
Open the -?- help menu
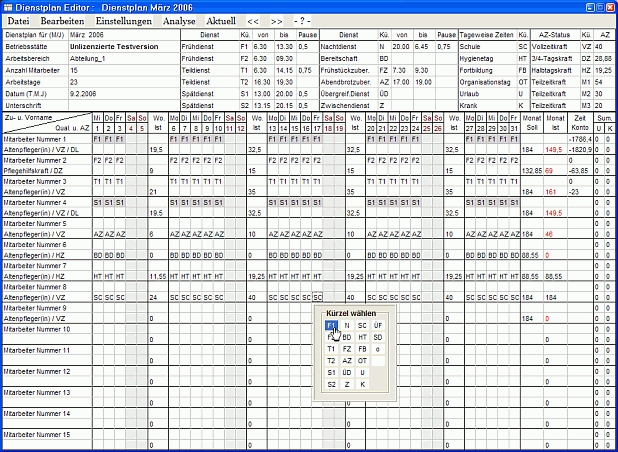coord(302,20)
